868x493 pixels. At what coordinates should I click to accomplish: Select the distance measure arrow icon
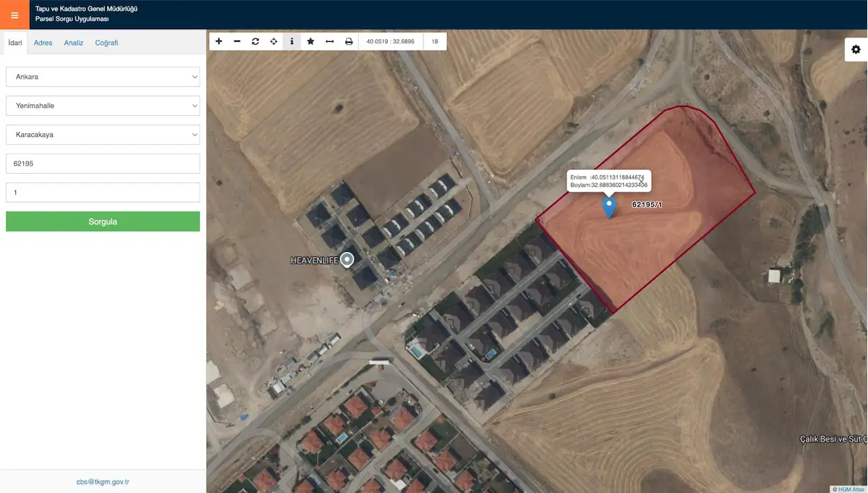330,41
